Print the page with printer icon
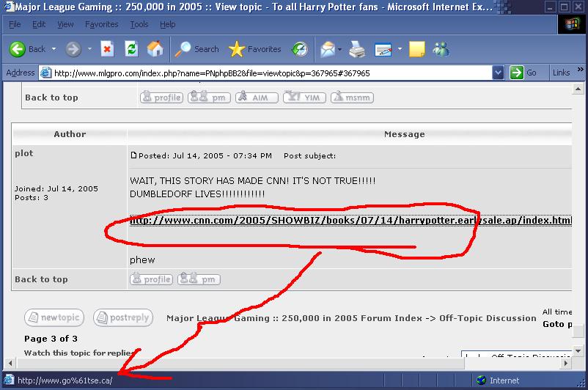588x390 pixels. (357, 49)
